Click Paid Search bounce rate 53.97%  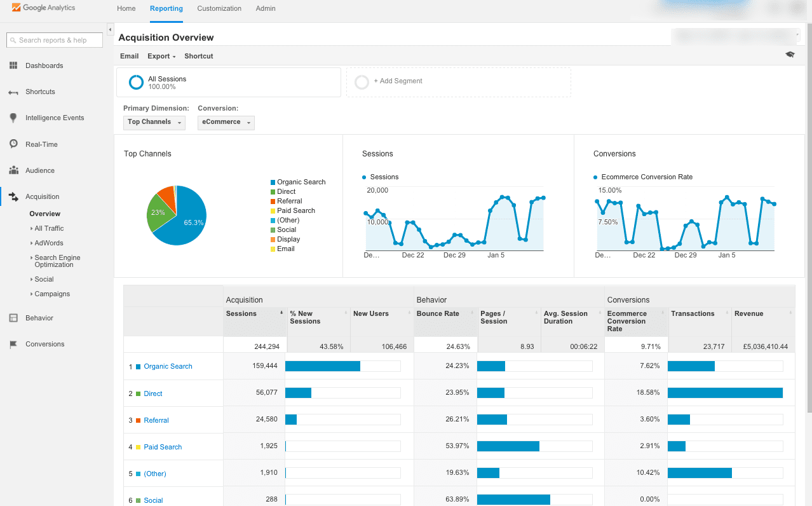point(457,446)
